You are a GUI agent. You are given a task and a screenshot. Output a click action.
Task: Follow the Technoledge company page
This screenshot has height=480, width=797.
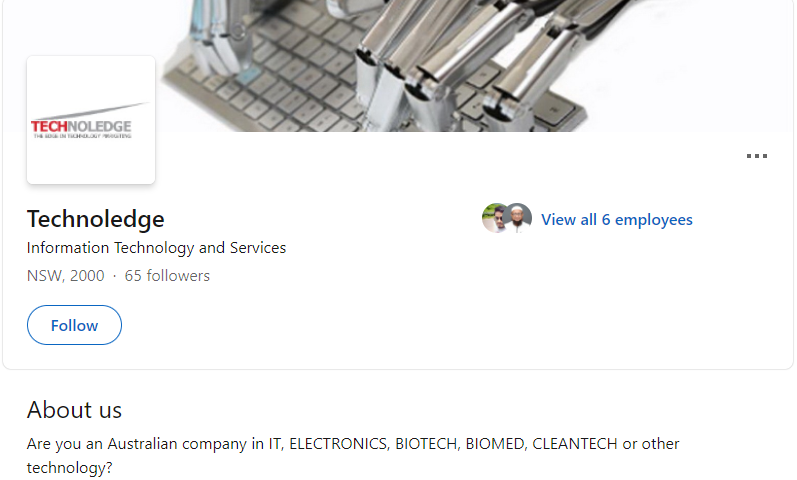point(74,325)
